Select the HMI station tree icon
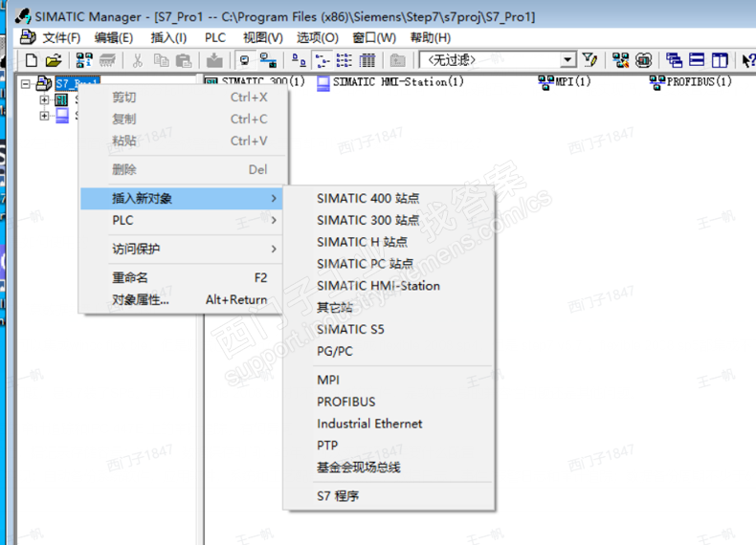This screenshot has width=756, height=545. coord(61,116)
